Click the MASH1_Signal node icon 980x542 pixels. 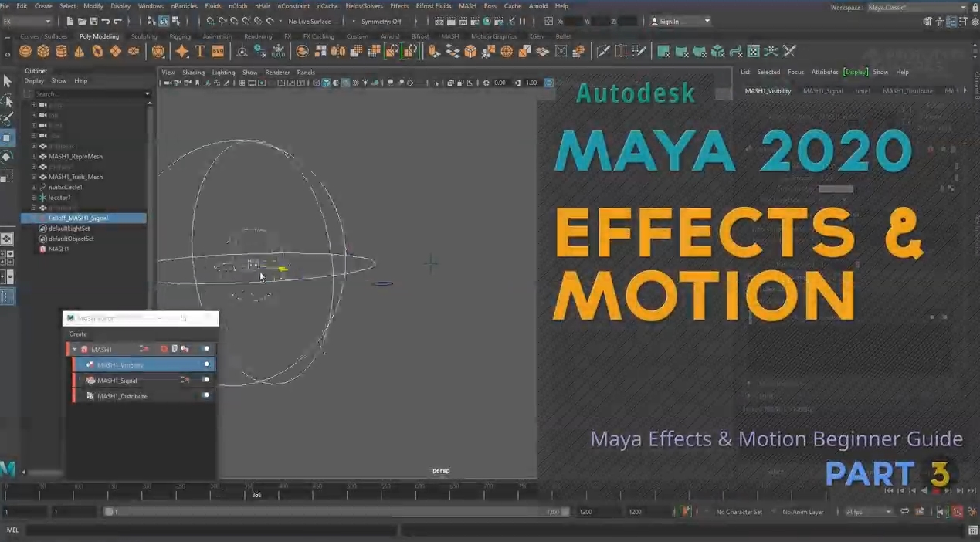(90, 381)
